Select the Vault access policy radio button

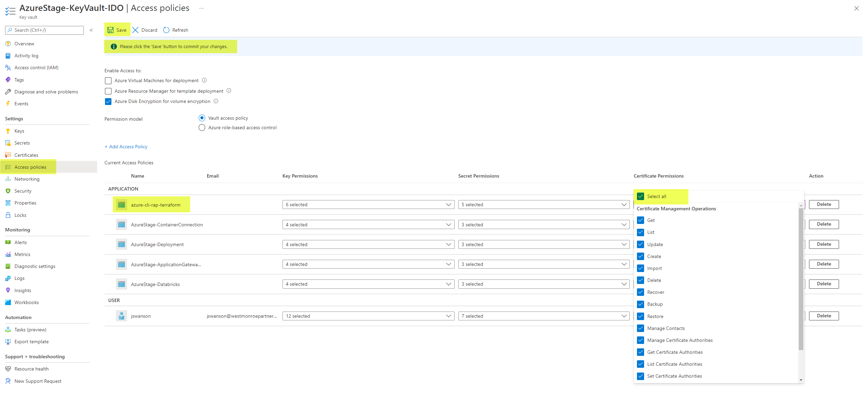coord(202,118)
